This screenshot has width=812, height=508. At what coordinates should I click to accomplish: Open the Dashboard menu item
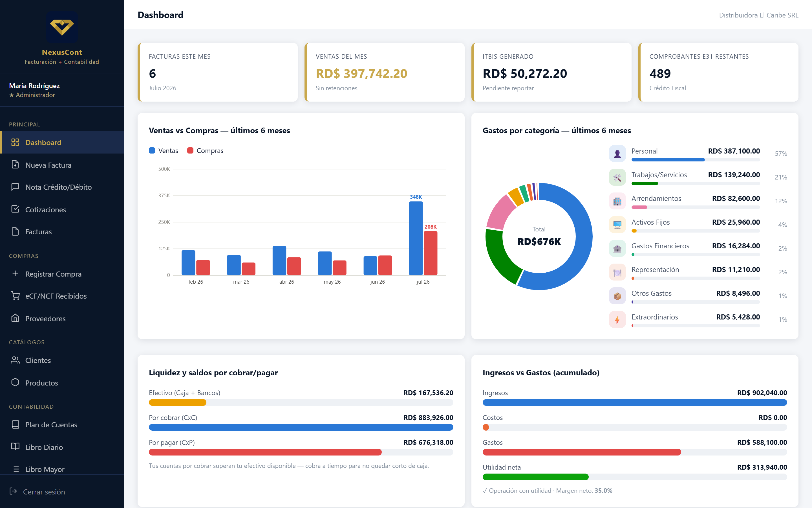point(62,142)
